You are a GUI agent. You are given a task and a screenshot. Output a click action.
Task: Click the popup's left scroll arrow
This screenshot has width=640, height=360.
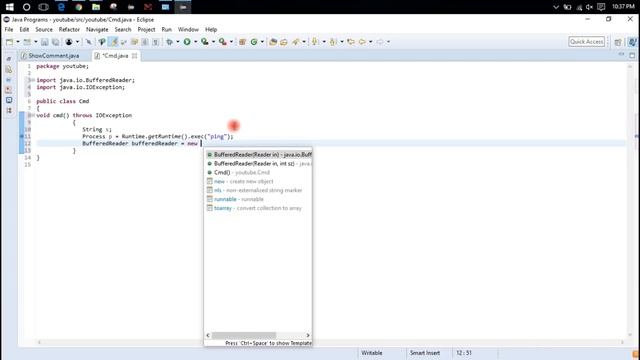click(x=208, y=336)
